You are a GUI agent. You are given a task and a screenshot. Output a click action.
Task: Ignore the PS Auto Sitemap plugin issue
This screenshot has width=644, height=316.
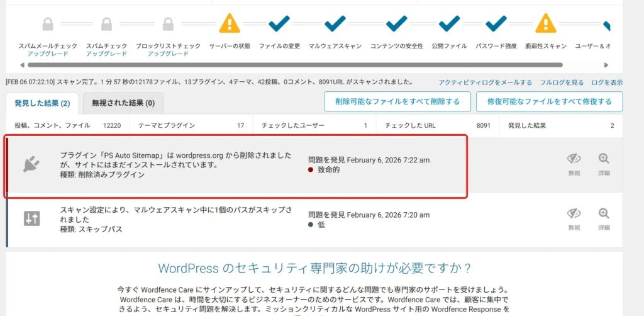pos(574,164)
